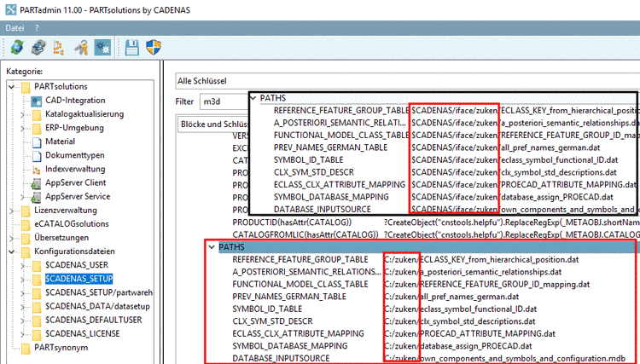The image size is (640, 364).
Task: Expand the Übersetzungen node
Action: (x=12, y=239)
